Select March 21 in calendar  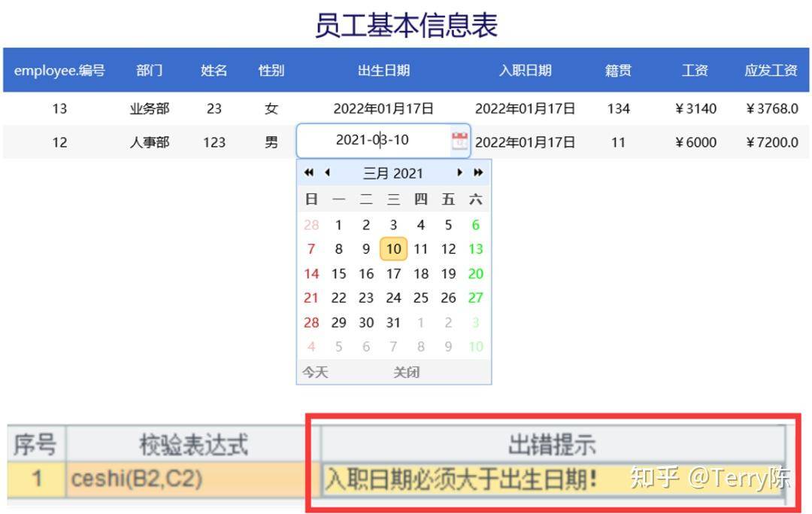tap(311, 298)
